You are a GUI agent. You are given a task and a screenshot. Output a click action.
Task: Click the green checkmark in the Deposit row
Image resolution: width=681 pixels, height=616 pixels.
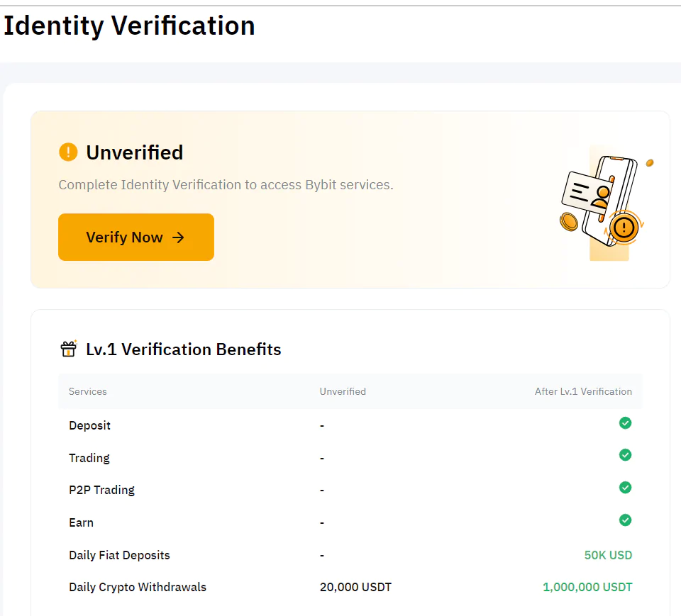point(625,422)
